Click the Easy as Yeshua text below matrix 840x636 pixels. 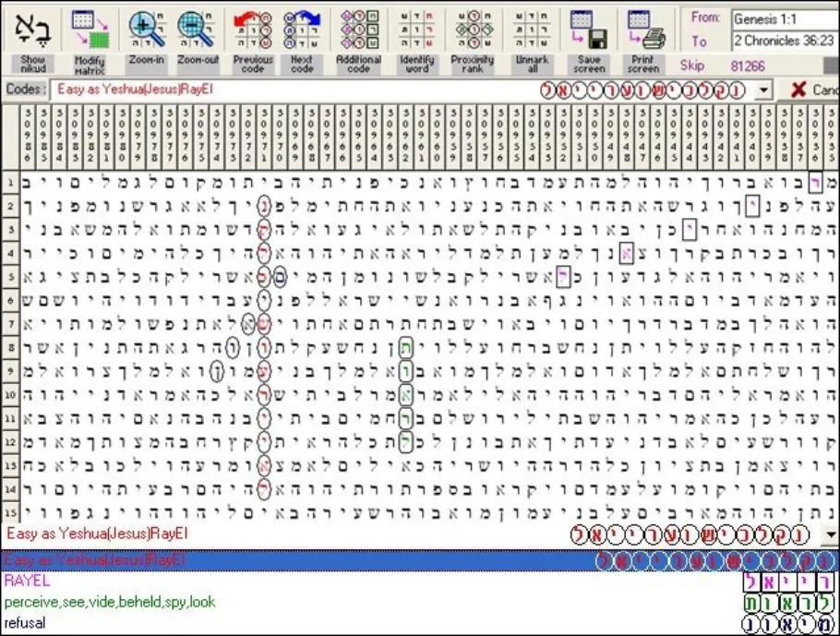[98, 534]
